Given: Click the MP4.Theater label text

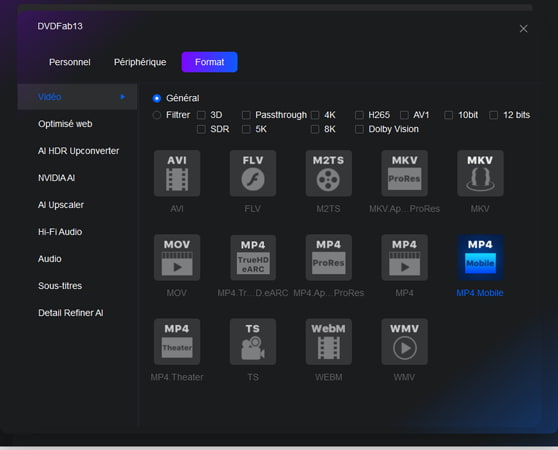Looking at the screenshot, I should [177, 377].
